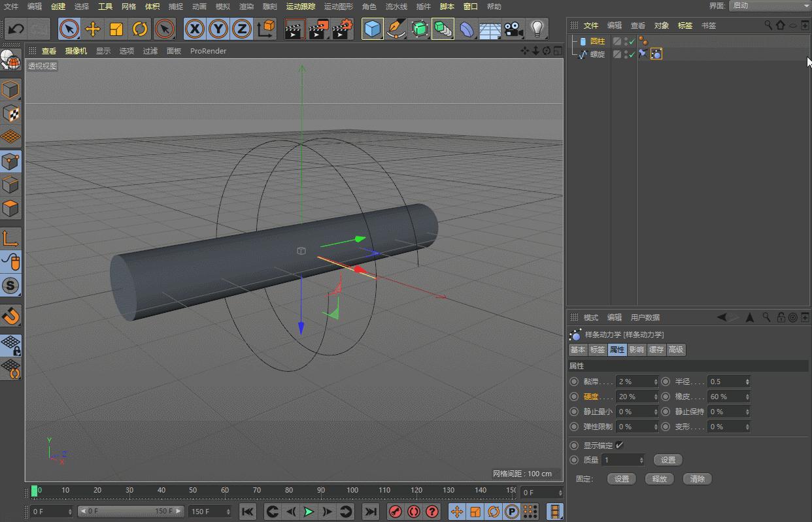Open the Edit Render Settings icon
This screenshot has width=812, height=522.
pos(341,29)
